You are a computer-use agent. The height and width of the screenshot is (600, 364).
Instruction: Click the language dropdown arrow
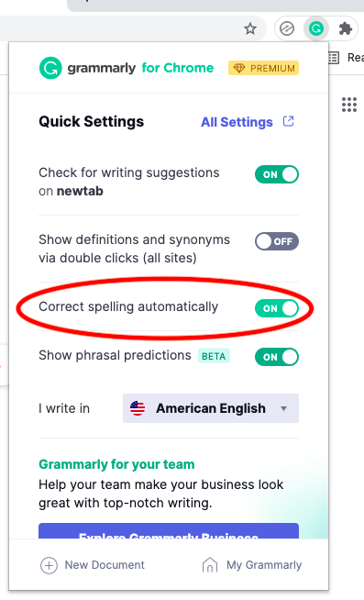point(283,408)
